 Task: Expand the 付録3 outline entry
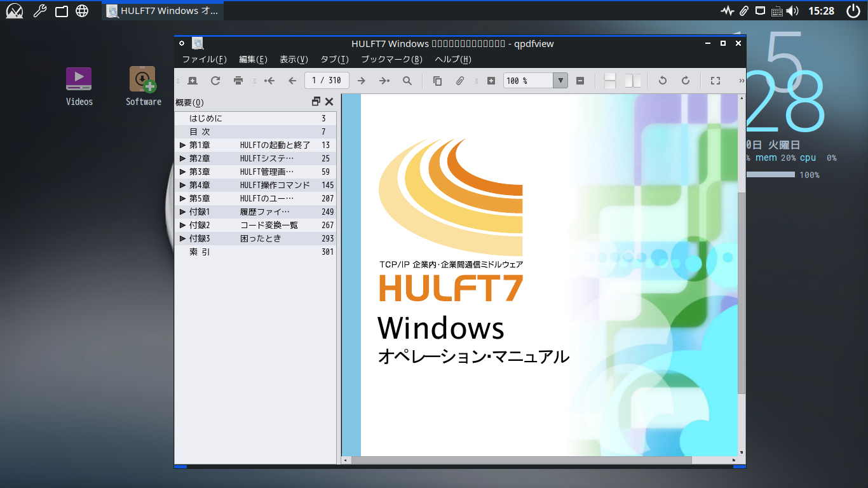pyautogui.click(x=183, y=238)
